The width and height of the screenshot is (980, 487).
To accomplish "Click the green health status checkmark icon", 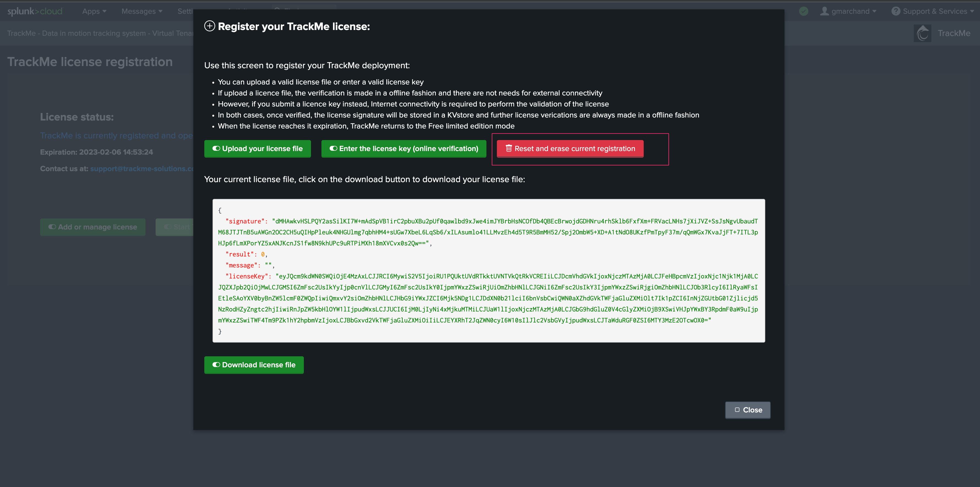I will pos(803,12).
